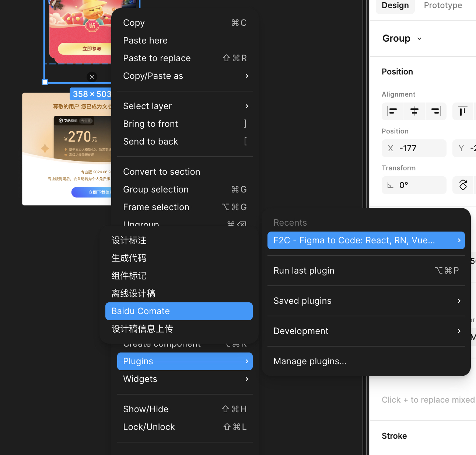Viewport: 476px width, 455px height.
Task: Click Run last plugin
Action: [366, 271]
